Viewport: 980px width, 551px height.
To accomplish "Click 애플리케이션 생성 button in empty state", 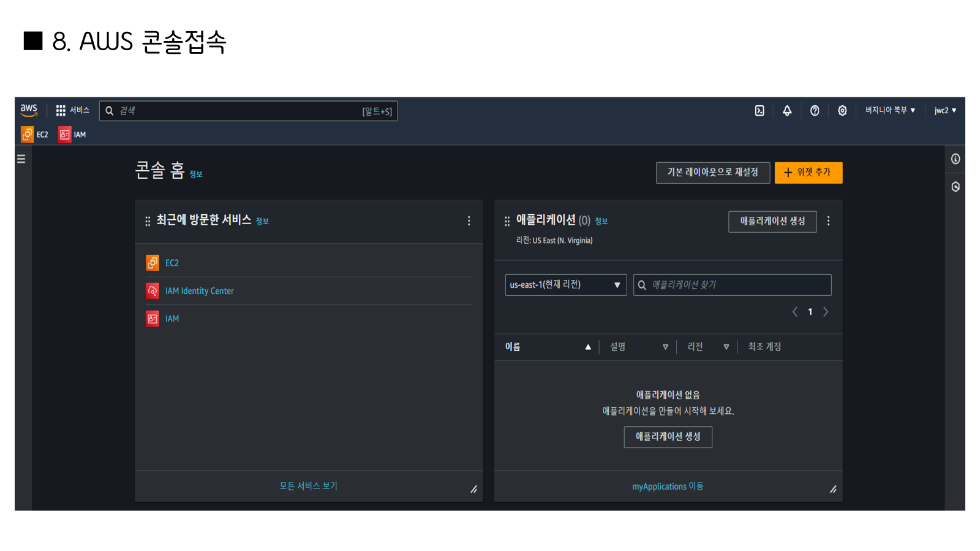I will (x=668, y=437).
